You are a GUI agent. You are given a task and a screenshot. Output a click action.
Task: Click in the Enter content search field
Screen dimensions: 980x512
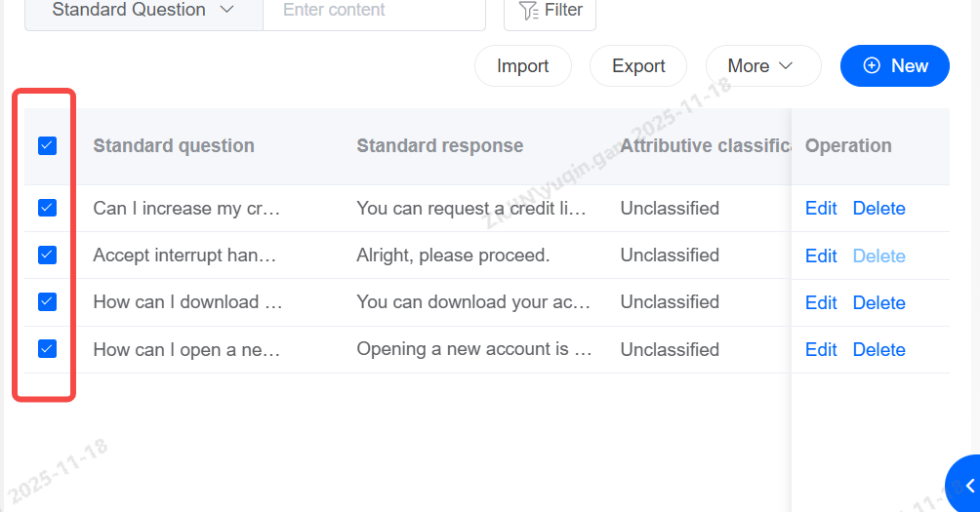(374, 11)
